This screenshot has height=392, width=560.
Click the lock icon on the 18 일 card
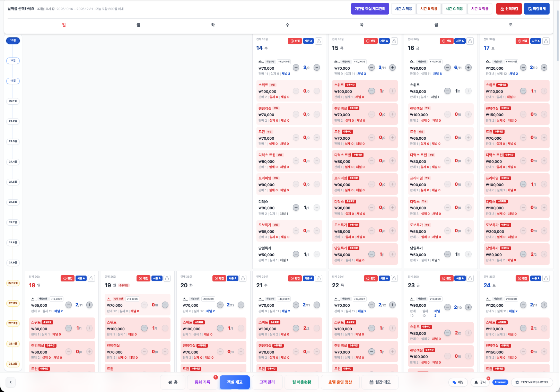[x=91, y=278]
